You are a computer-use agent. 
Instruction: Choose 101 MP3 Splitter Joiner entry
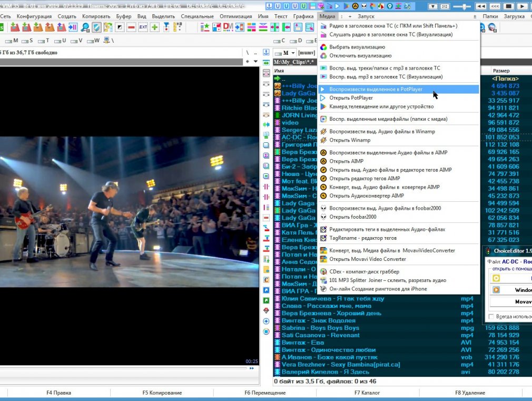[399, 280]
